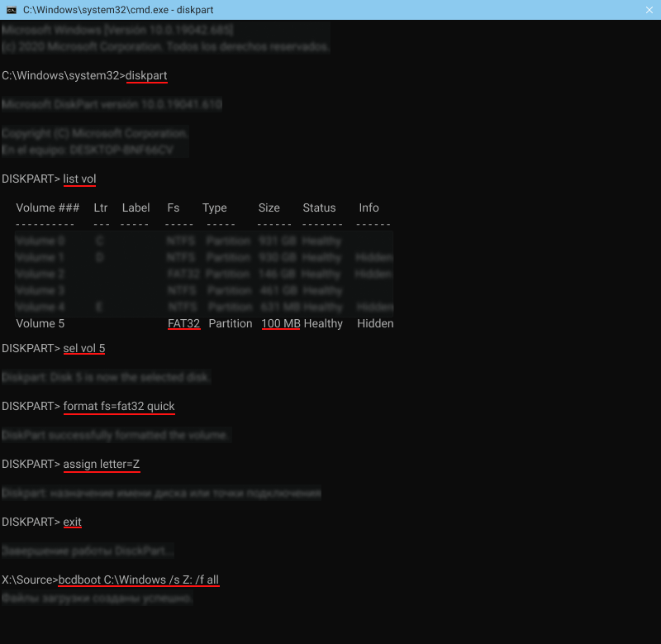Select the underlined 100 MB size value
Screen dimensions: 661x644
pos(280,323)
